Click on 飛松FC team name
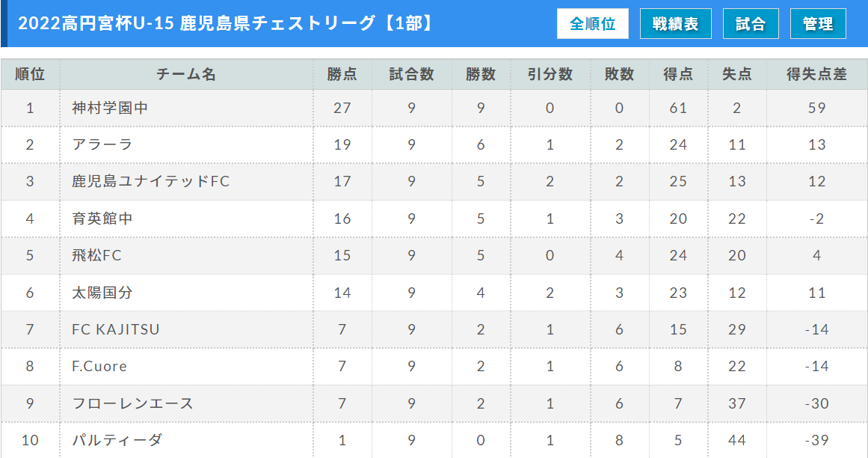Image resolution: width=868 pixels, height=458 pixels. pos(96,255)
